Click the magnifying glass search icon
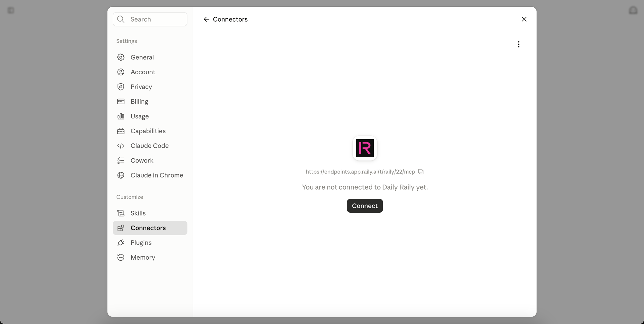The width and height of the screenshot is (644, 324). [x=121, y=19]
